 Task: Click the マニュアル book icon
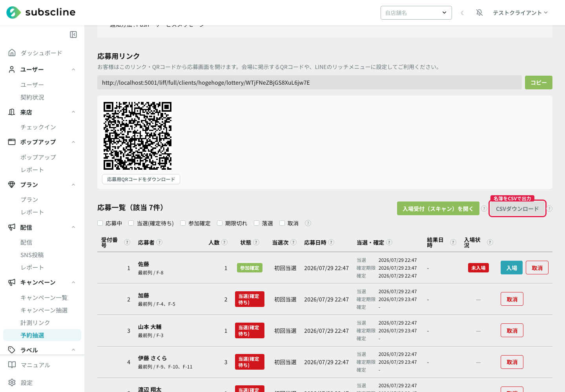(12, 365)
